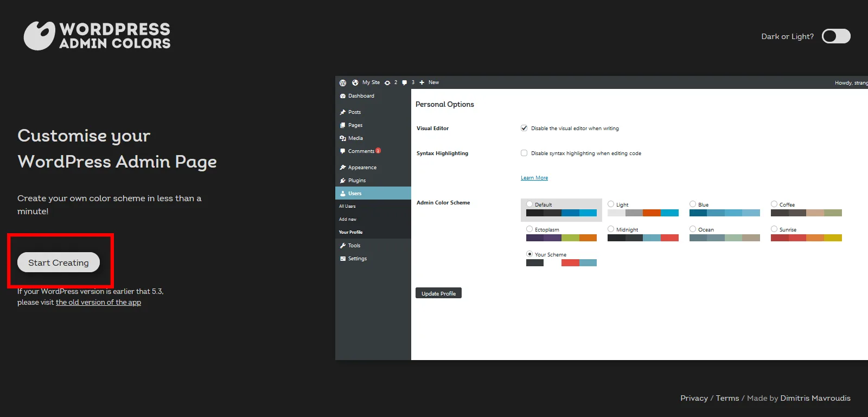Click the comments bubble icon in admin bar
The height and width of the screenshot is (417, 868).
404,83
